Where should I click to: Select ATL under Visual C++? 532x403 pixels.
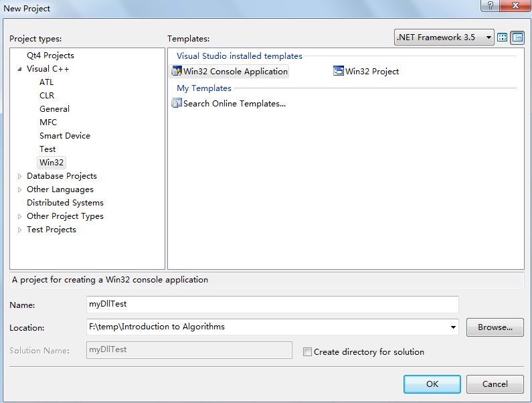click(x=46, y=82)
